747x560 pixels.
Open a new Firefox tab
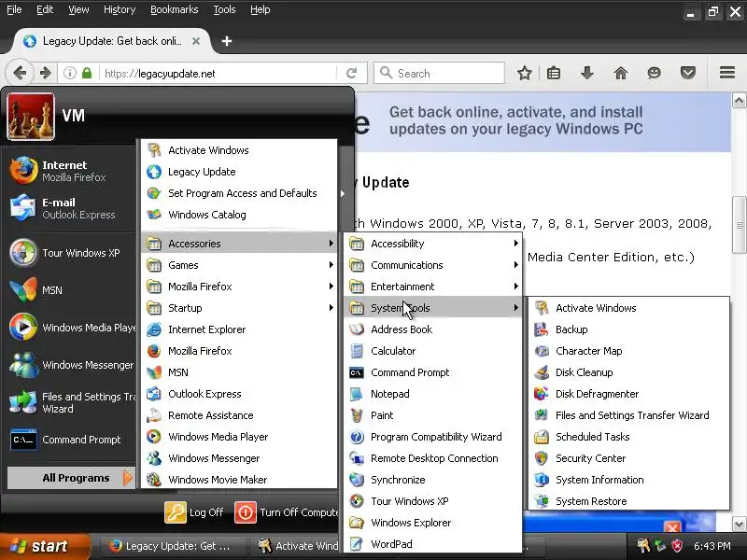click(227, 41)
